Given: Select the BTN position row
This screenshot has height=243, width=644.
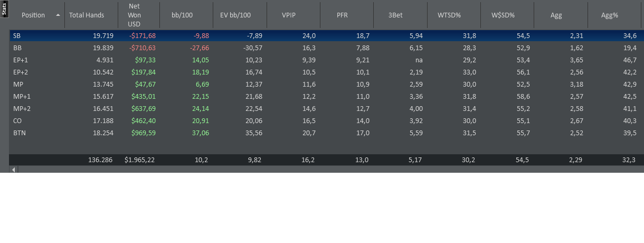Looking at the screenshot, I should click(326, 133).
